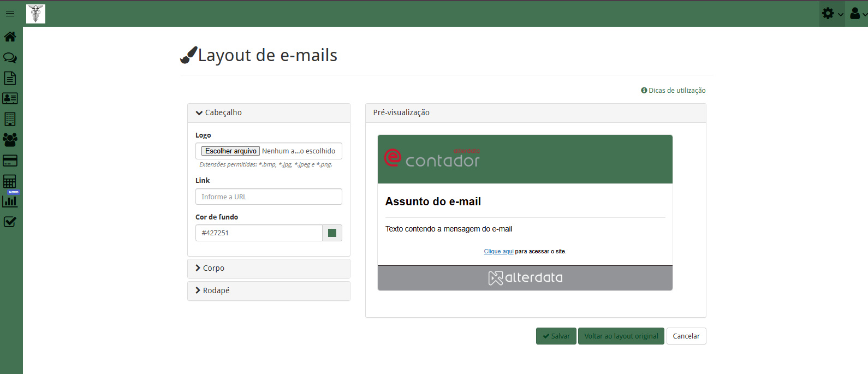Screen dimensions: 868x374
Task: Click 'Texto contendo a mensagem do e-mail'
Action: (x=449, y=229)
